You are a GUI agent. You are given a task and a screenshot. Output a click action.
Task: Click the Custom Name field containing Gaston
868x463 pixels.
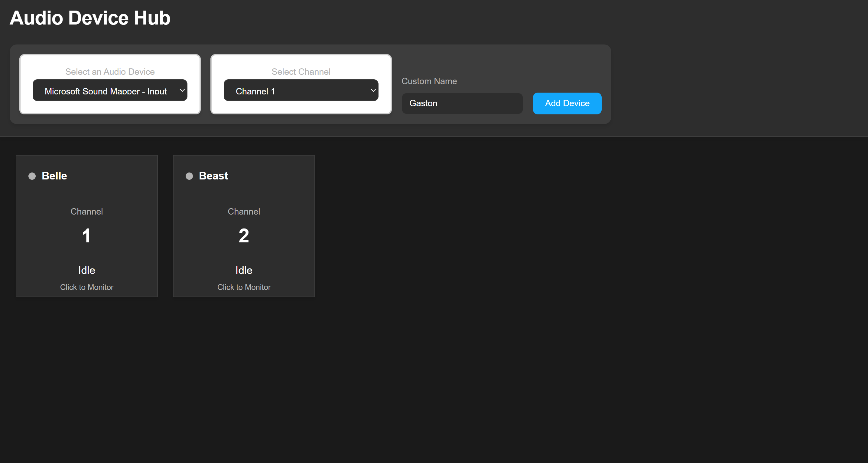click(x=462, y=103)
